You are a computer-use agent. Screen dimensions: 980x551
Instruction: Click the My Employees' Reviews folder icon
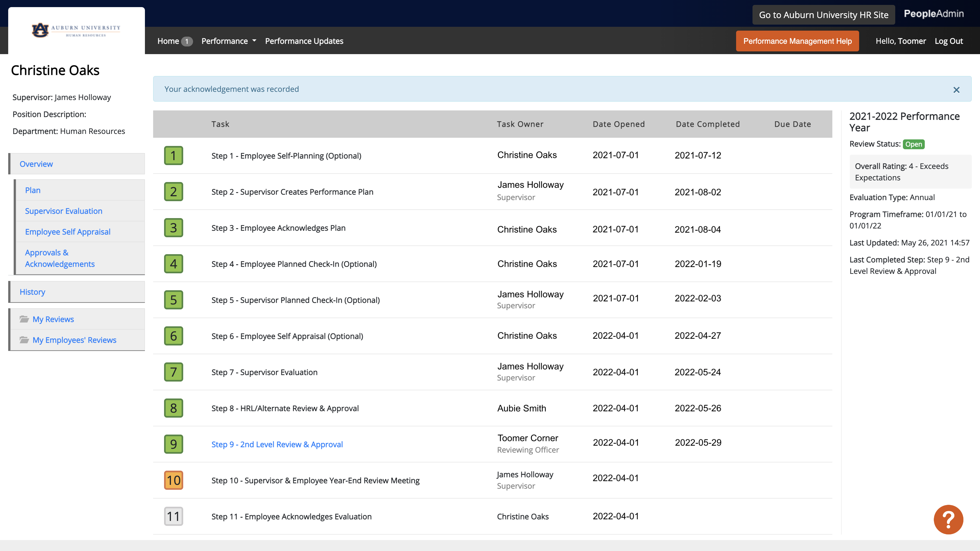(24, 340)
